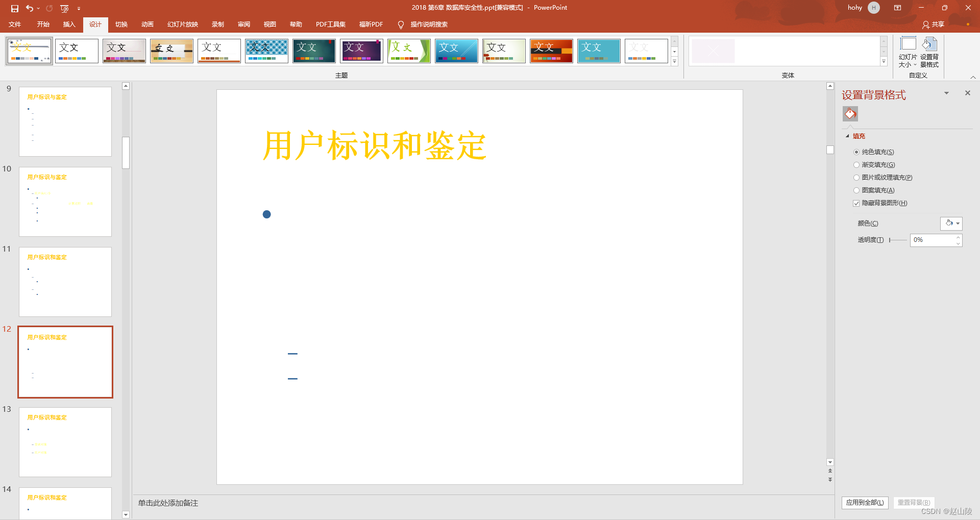The image size is (980, 520).
Task: Increase transparency with spinner up arrow
Action: pyautogui.click(x=958, y=237)
